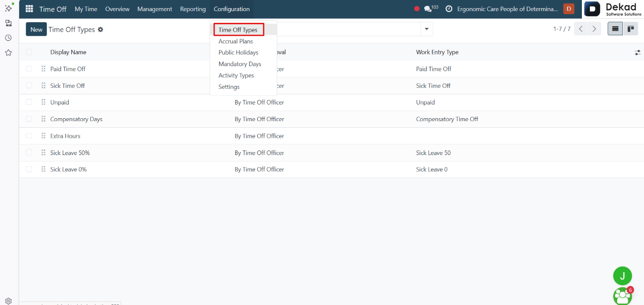Tick the Sick Time Off row checkbox
This screenshot has width=644, height=305.
pyautogui.click(x=29, y=85)
